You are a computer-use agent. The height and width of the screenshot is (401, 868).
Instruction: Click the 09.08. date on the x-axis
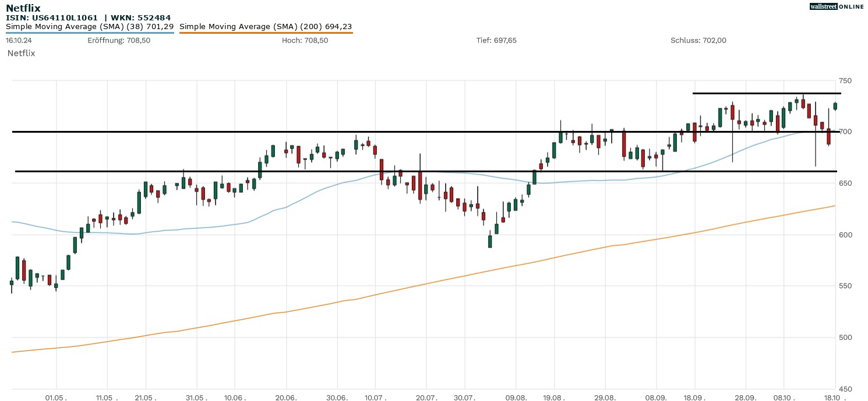[516, 397]
